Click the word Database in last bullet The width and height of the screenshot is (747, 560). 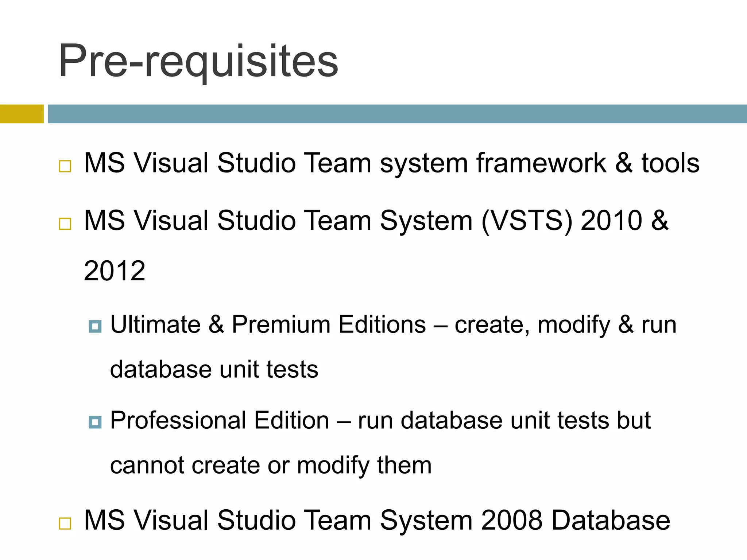611,520
